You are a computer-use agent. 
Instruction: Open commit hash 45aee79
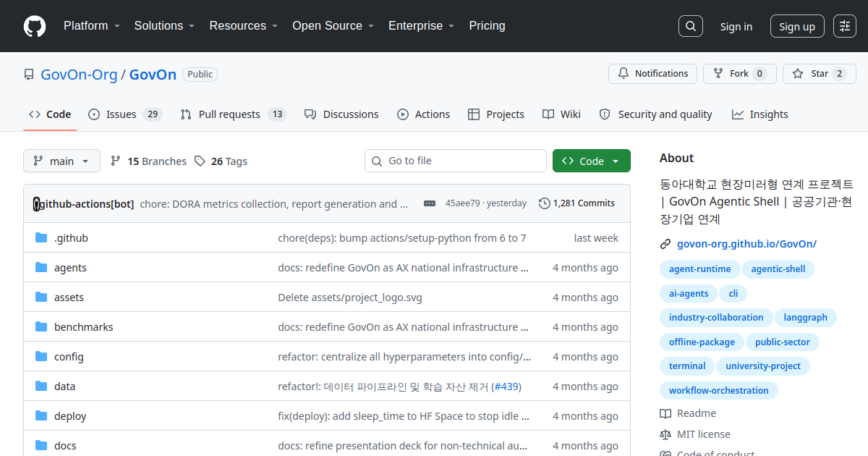(462, 203)
